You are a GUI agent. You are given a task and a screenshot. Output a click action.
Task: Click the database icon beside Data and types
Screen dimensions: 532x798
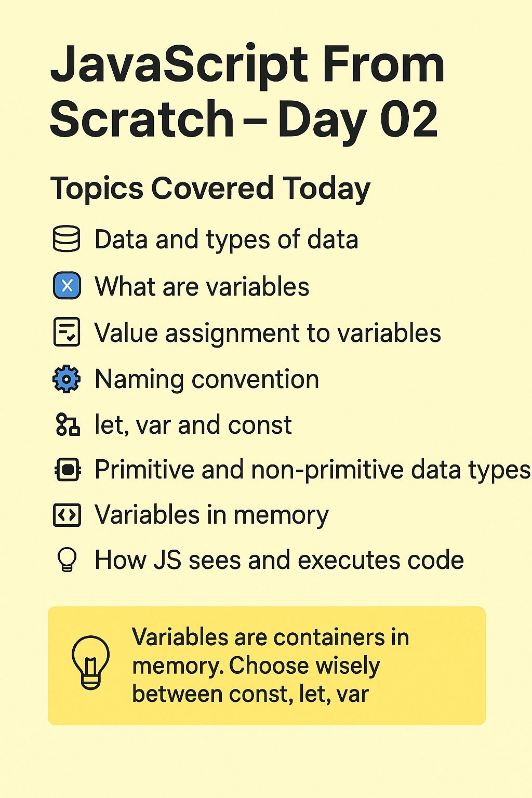coord(66,239)
